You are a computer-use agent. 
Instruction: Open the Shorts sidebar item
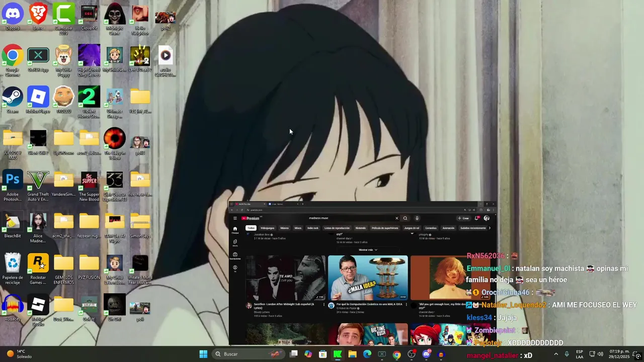(x=235, y=243)
